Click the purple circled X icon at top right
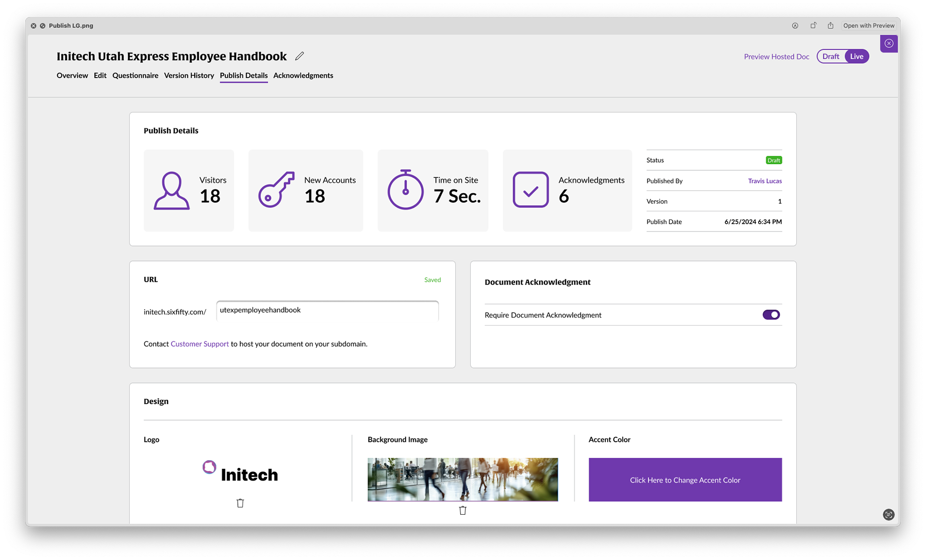 [x=889, y=43]
